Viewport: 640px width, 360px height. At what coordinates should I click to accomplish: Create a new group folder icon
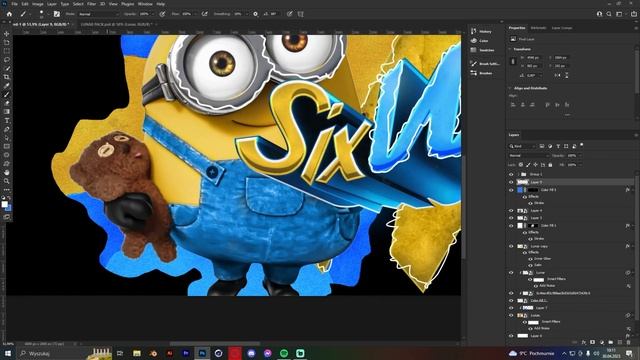pos(611,342)
